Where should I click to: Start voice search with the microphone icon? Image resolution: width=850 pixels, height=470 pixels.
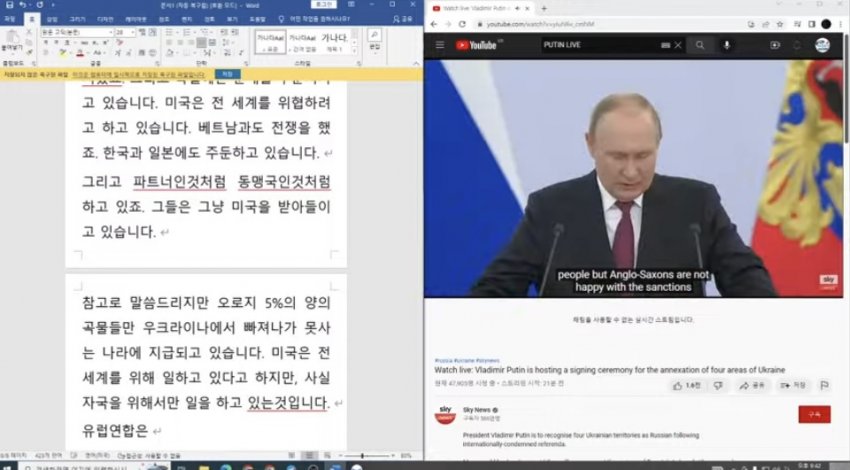click(727, 45)
